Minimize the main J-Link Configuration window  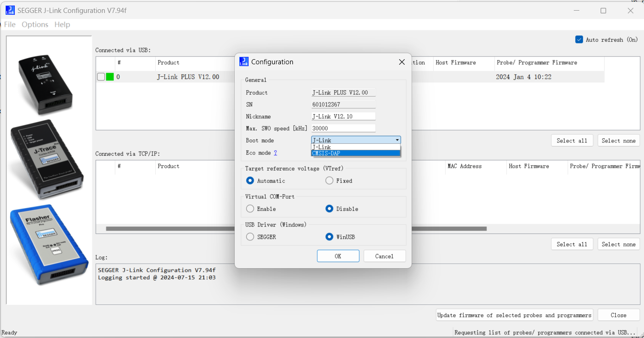coord(576,11)
